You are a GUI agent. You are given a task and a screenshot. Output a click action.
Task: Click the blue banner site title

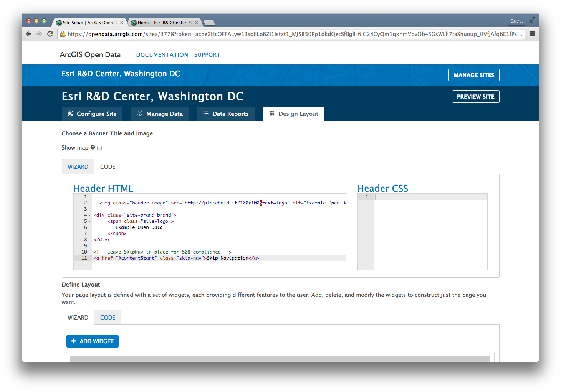[x=121, y=74]
